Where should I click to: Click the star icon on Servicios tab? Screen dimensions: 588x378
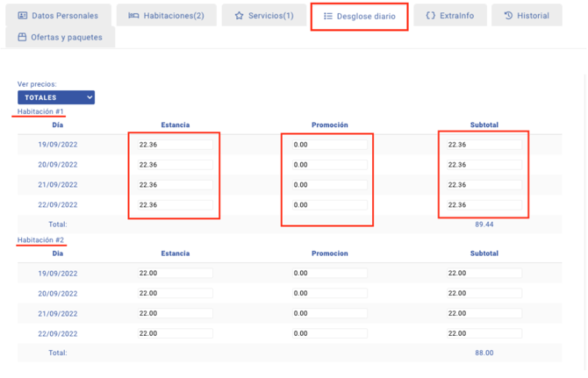pos(239,16)
